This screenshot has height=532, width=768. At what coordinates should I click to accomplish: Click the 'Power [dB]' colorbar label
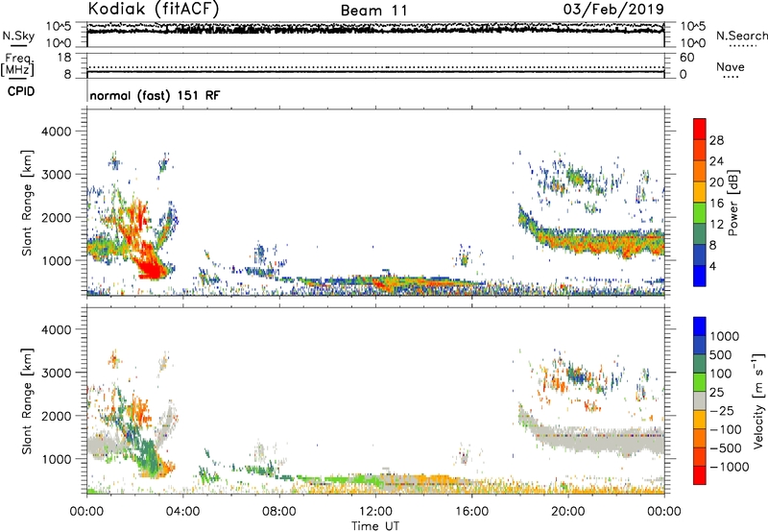732,203
